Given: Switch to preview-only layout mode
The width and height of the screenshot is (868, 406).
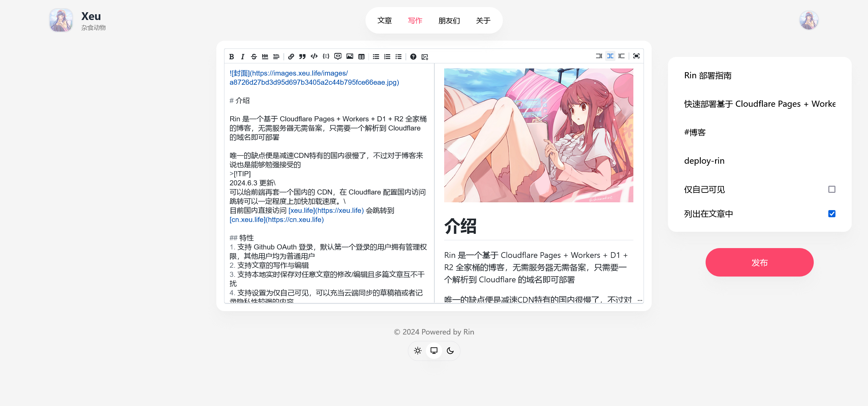Looking at the screenshot, I should pos(622,56).
